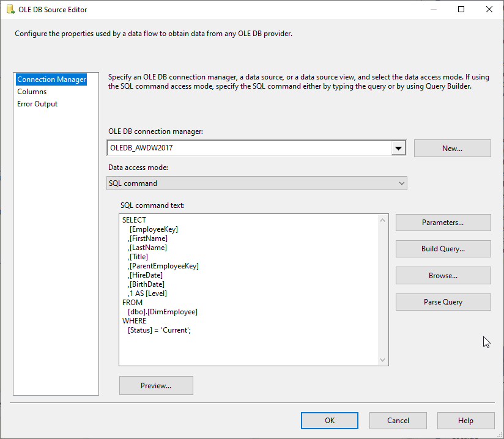Switch to the Columns page
Image resolution: width=504 pixels, height=439 pixels.
[x=32, y=92]
